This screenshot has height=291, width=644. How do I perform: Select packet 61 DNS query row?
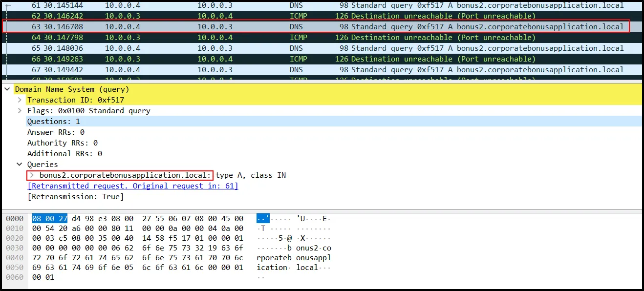click(313, 5)
